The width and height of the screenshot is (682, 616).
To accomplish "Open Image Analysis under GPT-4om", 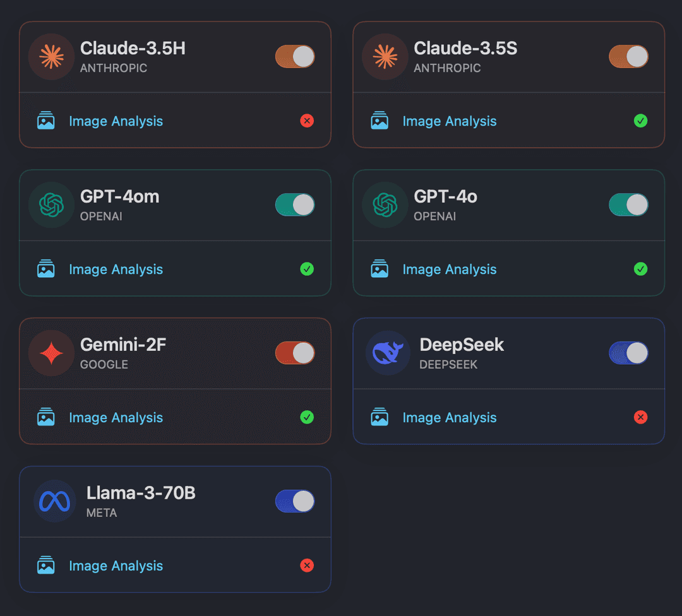I will (116, 269).
